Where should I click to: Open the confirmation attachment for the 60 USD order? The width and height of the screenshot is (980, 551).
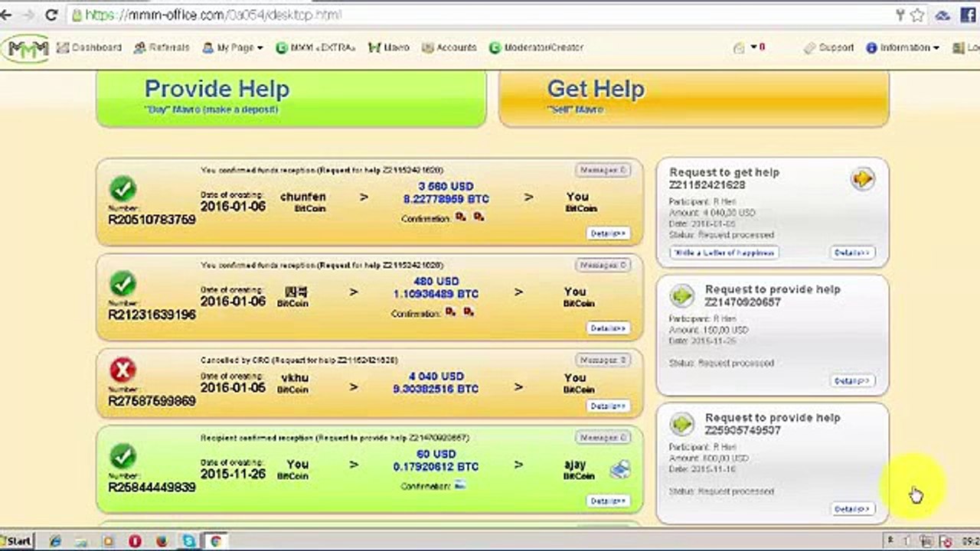click(460, 485)
